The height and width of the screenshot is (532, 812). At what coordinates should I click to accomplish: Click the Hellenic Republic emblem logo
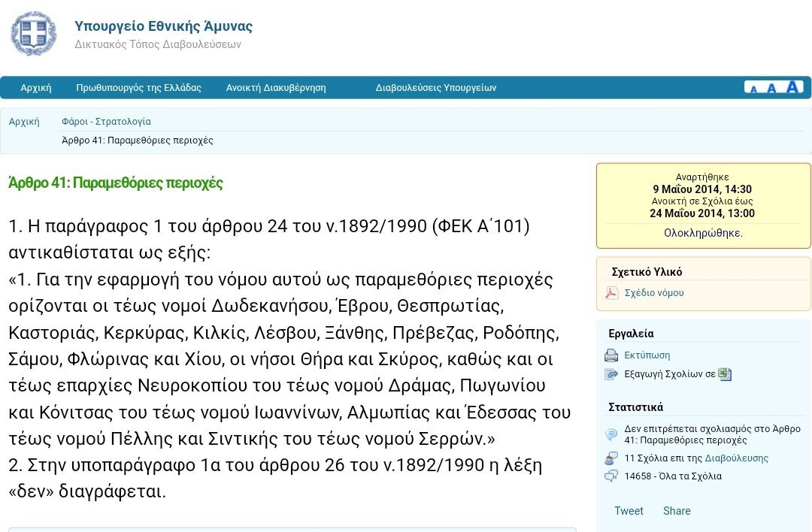34,34
